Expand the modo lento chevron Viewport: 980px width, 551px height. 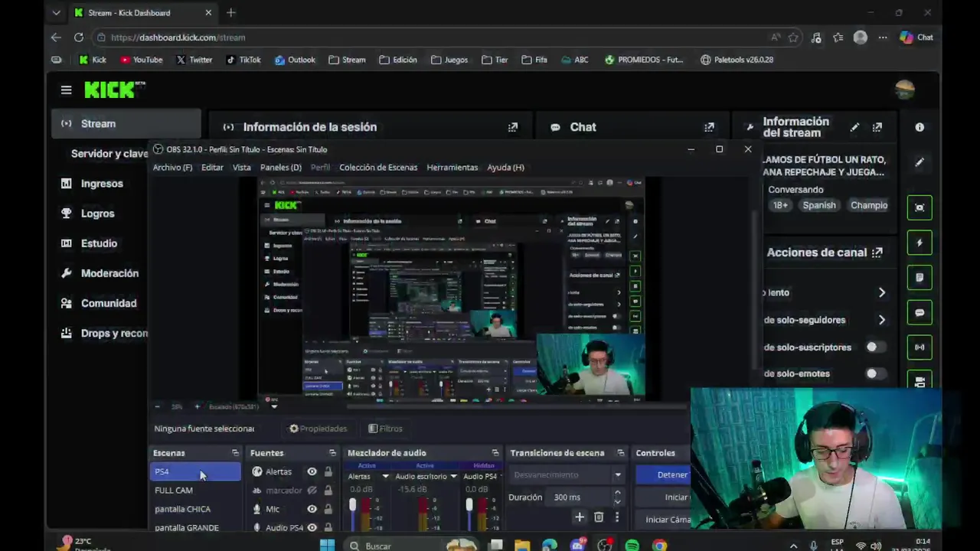click(882, 292)
